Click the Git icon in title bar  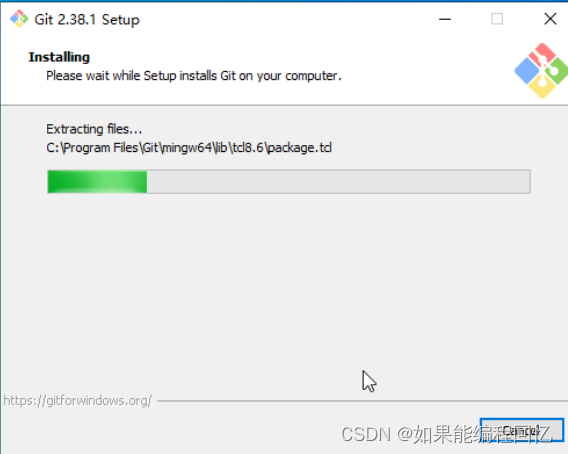(x=19, y=19)
